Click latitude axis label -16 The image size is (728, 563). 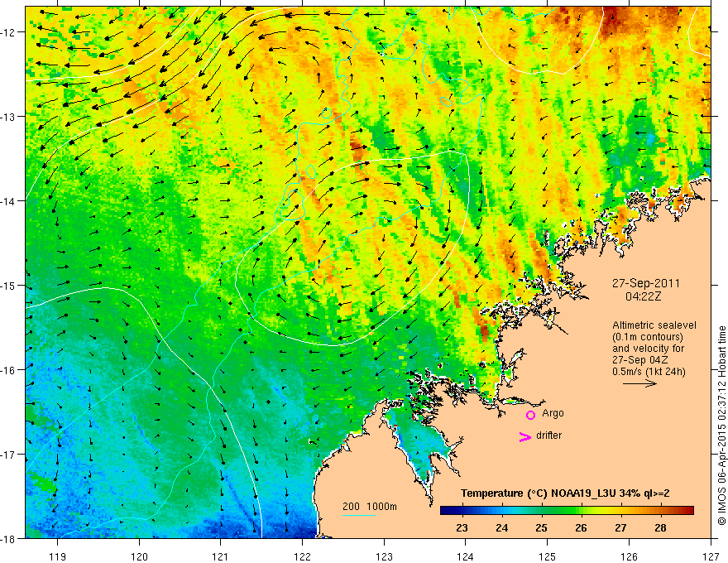click(9, 370)
